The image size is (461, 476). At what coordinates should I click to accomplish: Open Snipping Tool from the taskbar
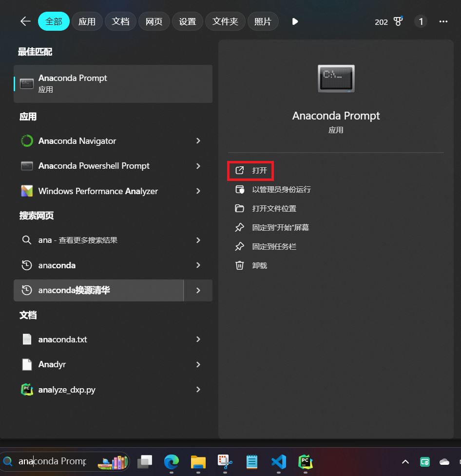click(225, 462)
